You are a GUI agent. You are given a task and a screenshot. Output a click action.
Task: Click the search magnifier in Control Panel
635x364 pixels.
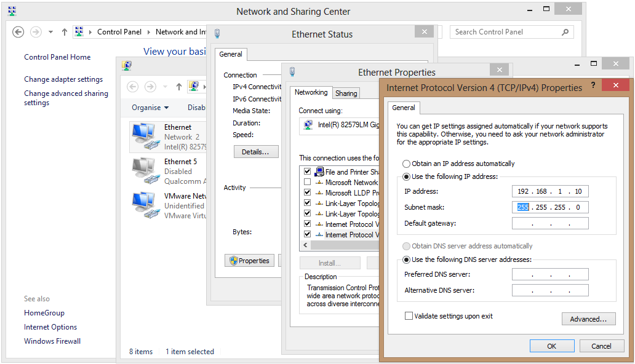pos(565,32)
